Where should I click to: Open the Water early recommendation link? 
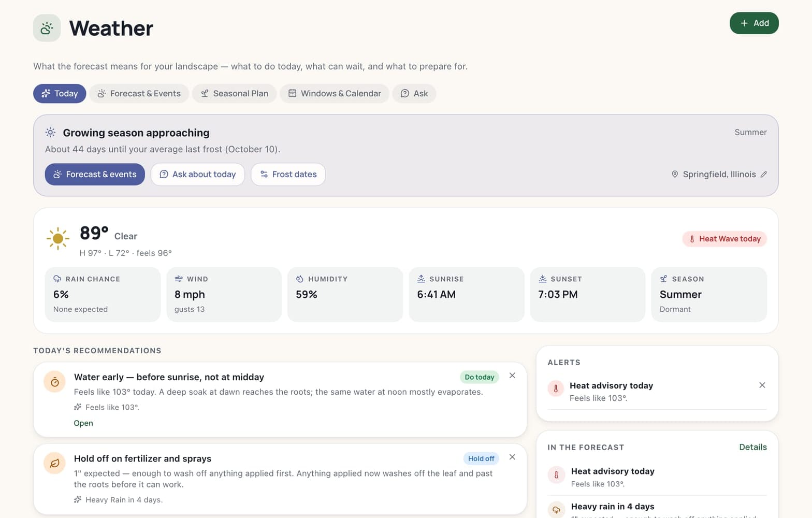[83, 423]
